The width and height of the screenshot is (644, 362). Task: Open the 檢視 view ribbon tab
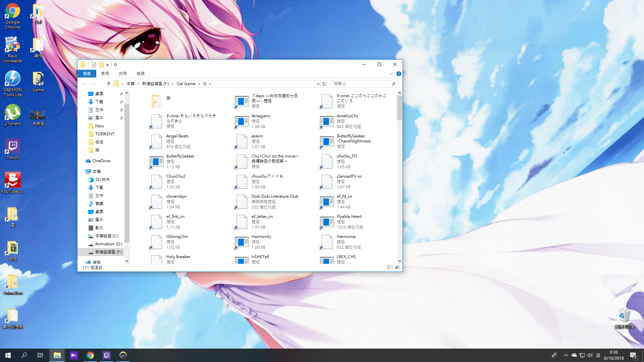tap(140, 74)
